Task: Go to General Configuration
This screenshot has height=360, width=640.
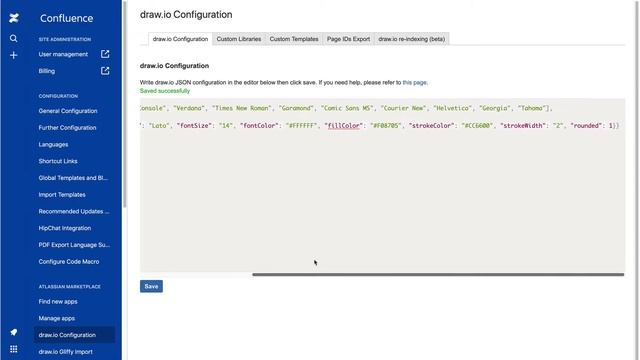Action: click(x=68, y=111)
